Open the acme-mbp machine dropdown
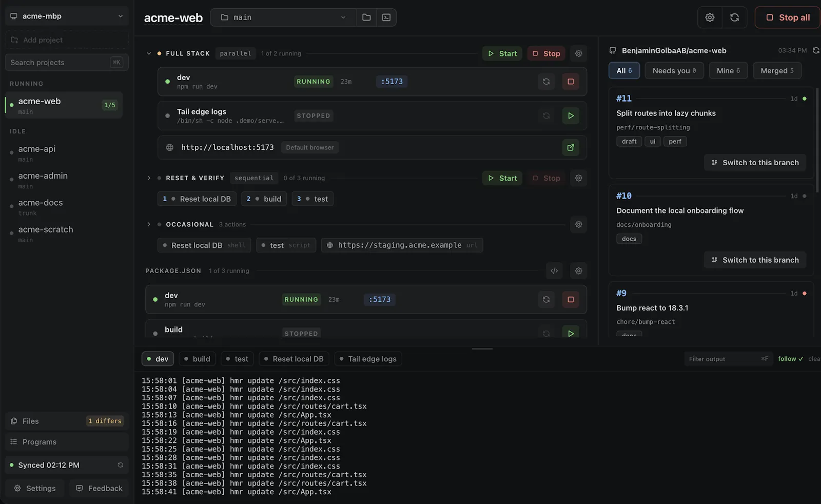Image resolution: width=821 pixels, height=504 pixels. pyautogui.click(x=67, y=16)
